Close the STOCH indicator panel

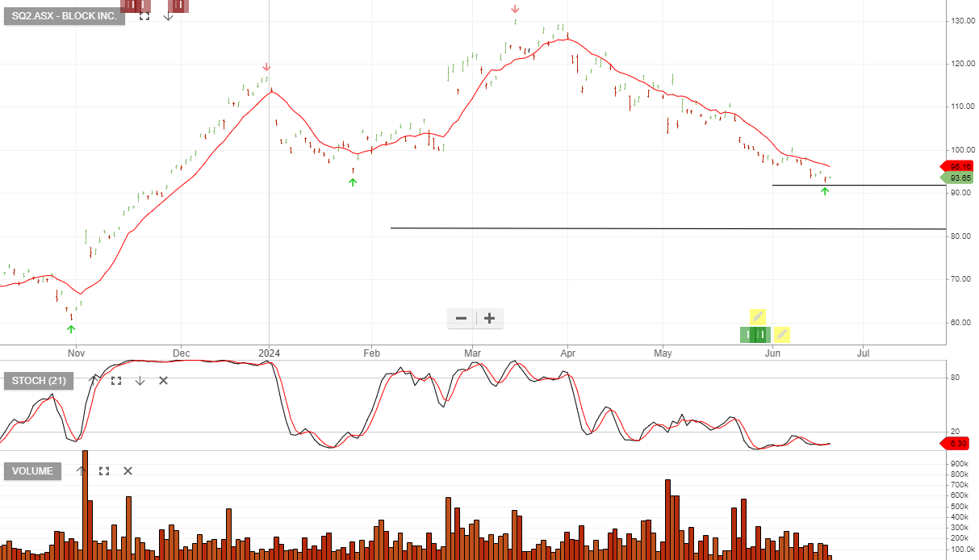163,381
